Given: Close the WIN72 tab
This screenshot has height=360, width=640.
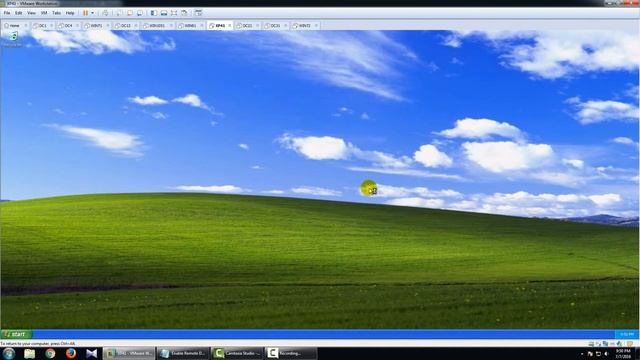Looking at the screenshot, I should point(317,25).
